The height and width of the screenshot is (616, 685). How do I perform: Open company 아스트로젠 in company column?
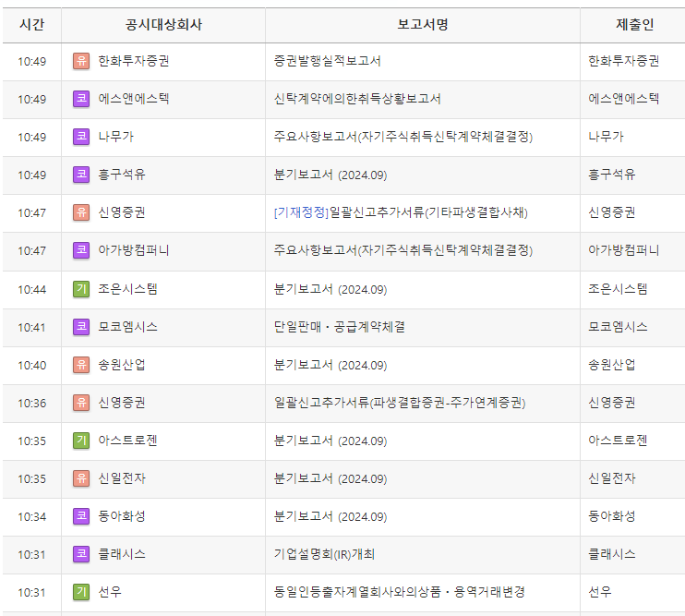pyautogui.click(x=127, y=441)
